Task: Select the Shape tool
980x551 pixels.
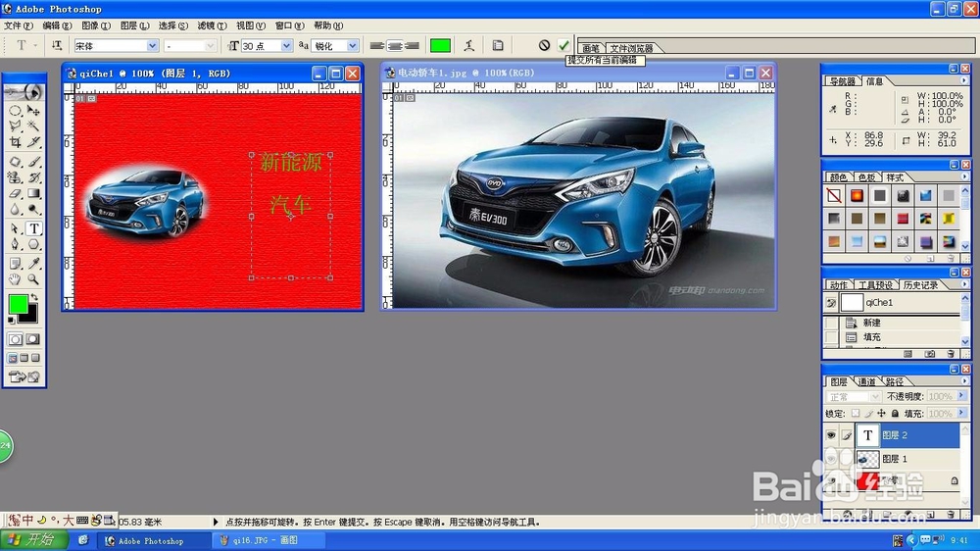Action: [x=33, y=244]
